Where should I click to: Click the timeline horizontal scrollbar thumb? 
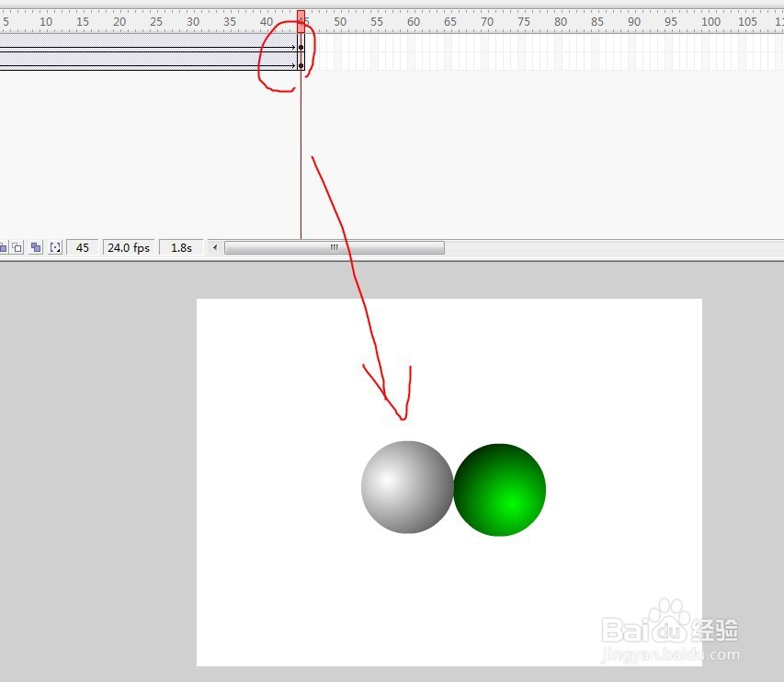(x=334, y=247)
